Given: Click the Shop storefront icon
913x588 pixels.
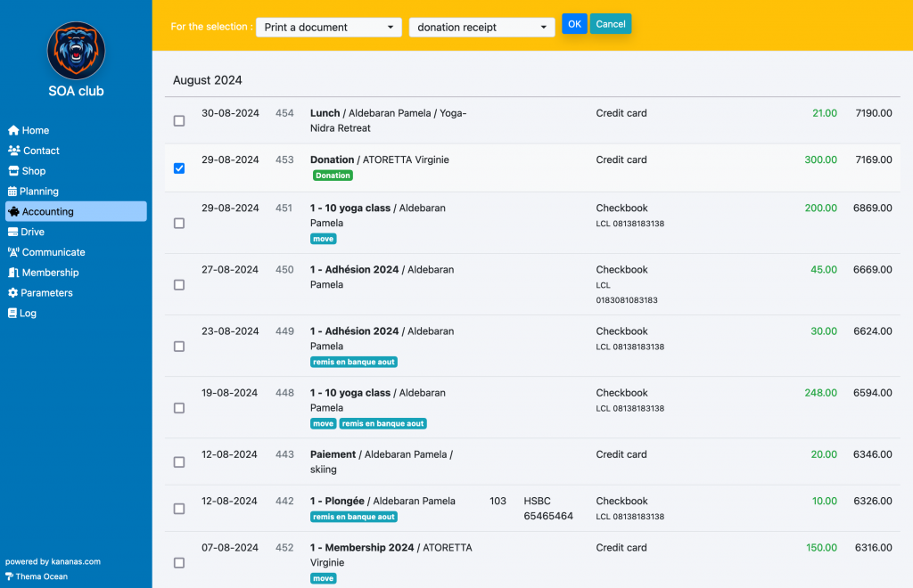Looking at the screenshot, I should 13,171.
